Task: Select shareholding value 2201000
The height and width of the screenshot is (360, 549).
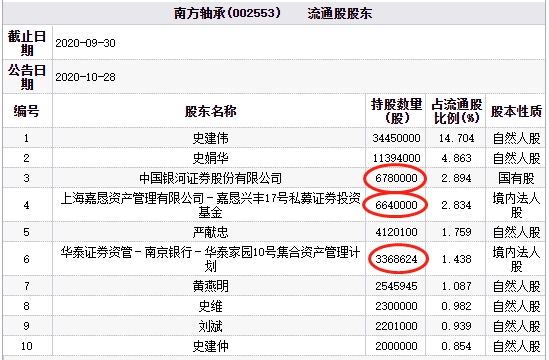Action: point(396,326)
